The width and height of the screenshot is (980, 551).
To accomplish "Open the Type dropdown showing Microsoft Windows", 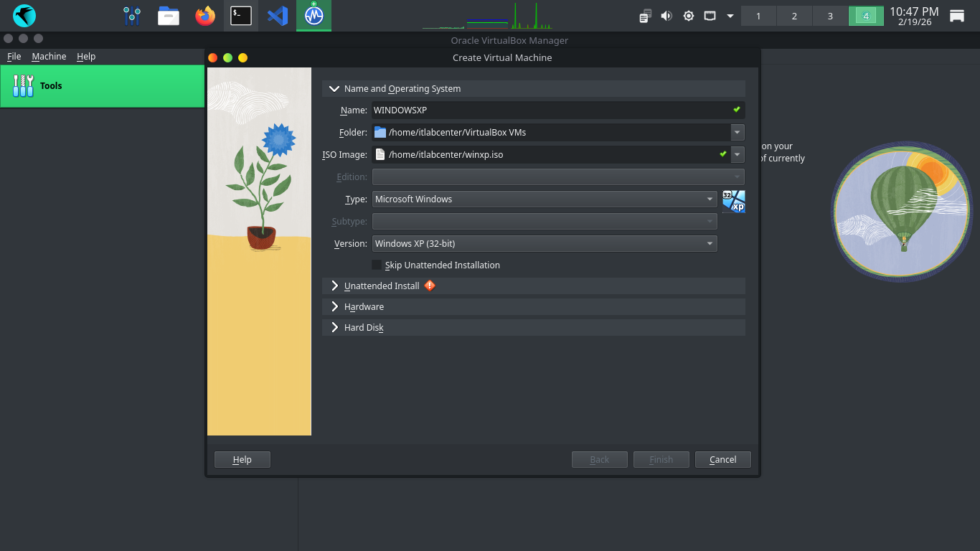I will (545, 199).
